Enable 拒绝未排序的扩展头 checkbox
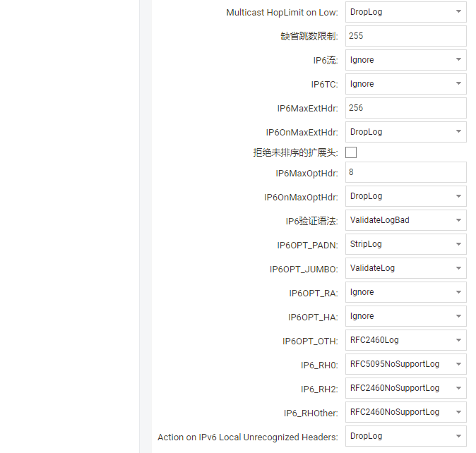The height and width of the screenshot is (453, 476). (351, 152)
